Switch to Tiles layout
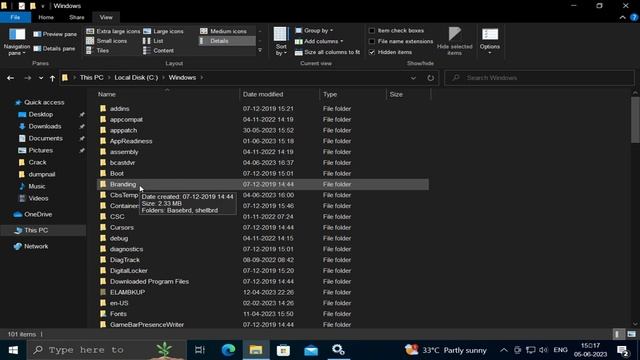The height and width of the screenshot is (360, 640). [98, 51]
